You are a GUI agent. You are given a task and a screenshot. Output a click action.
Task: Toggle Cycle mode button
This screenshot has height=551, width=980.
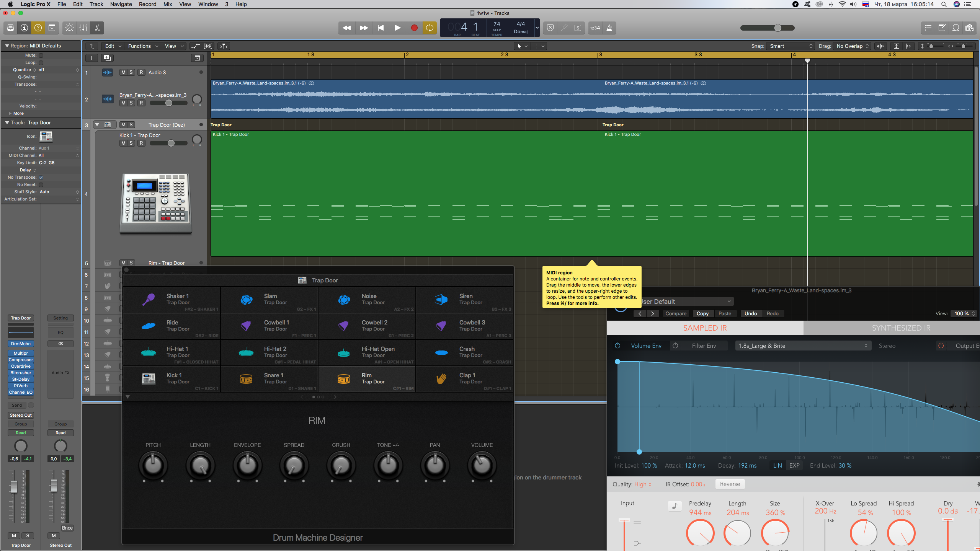430,28
